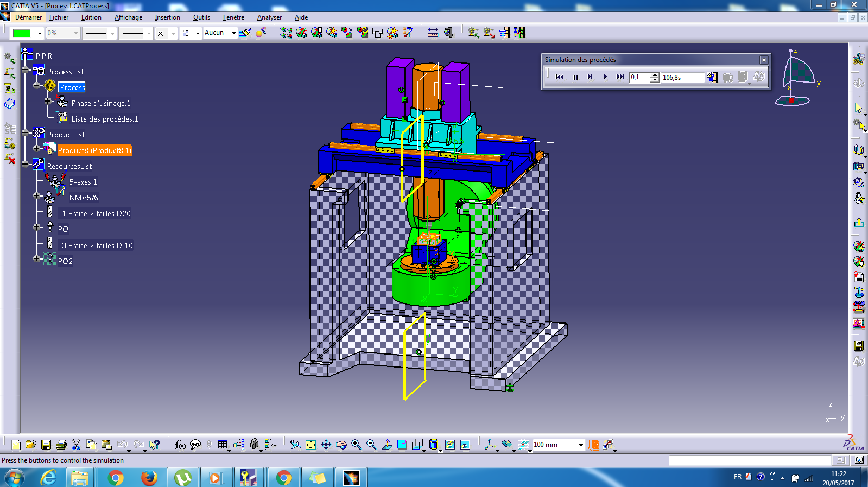Open the Outils menu

(x=201, y=17)
